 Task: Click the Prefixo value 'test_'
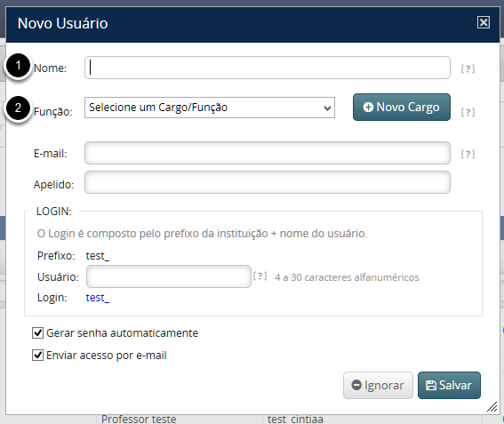click(98, 256)
